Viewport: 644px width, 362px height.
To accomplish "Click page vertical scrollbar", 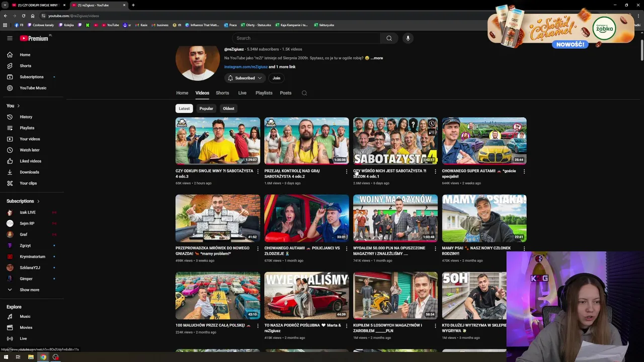I will 641,51.
